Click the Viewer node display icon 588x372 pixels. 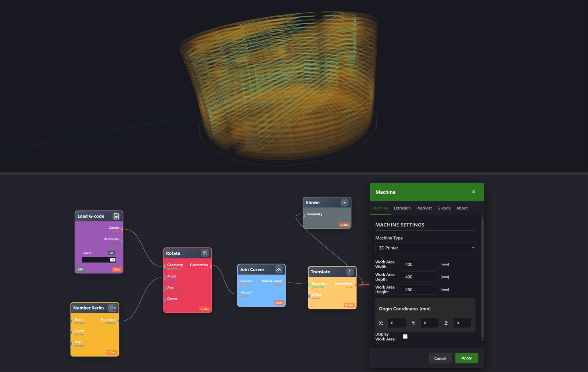coord(344,203)
